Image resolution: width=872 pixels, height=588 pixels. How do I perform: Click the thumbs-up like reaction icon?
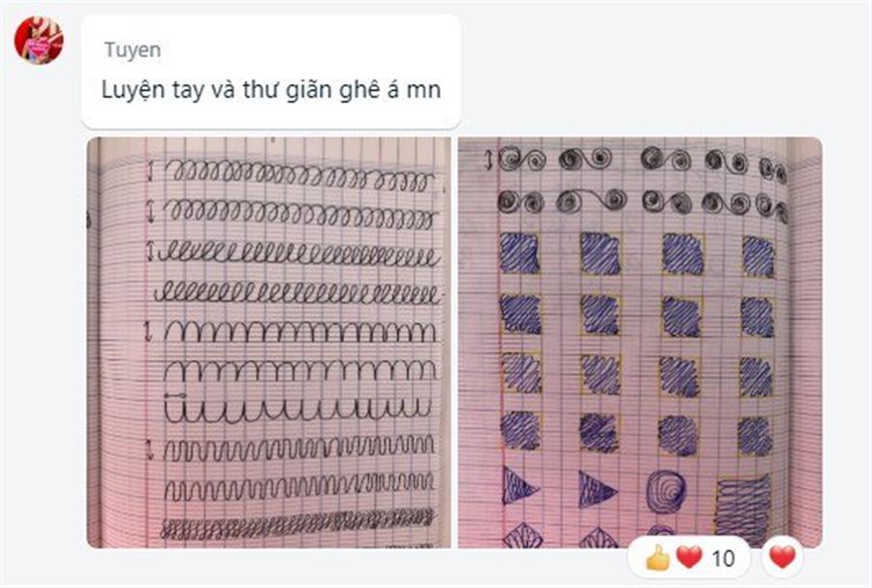tap(657, 557)
